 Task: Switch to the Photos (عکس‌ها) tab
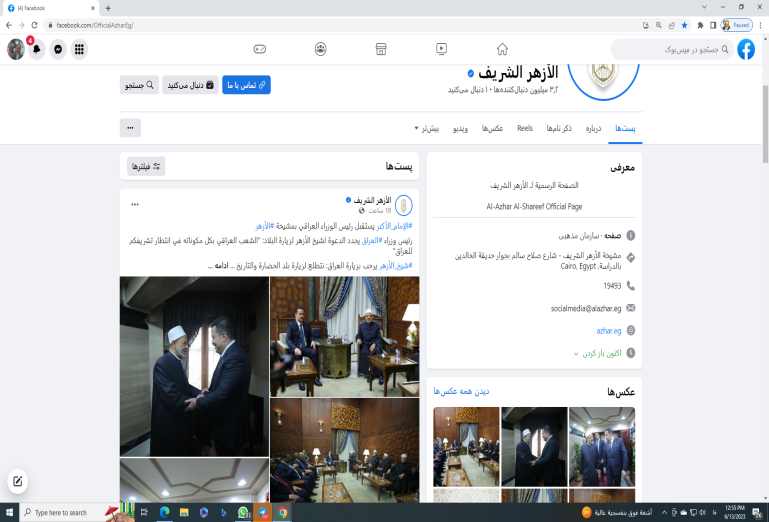(x=492, y=129)
